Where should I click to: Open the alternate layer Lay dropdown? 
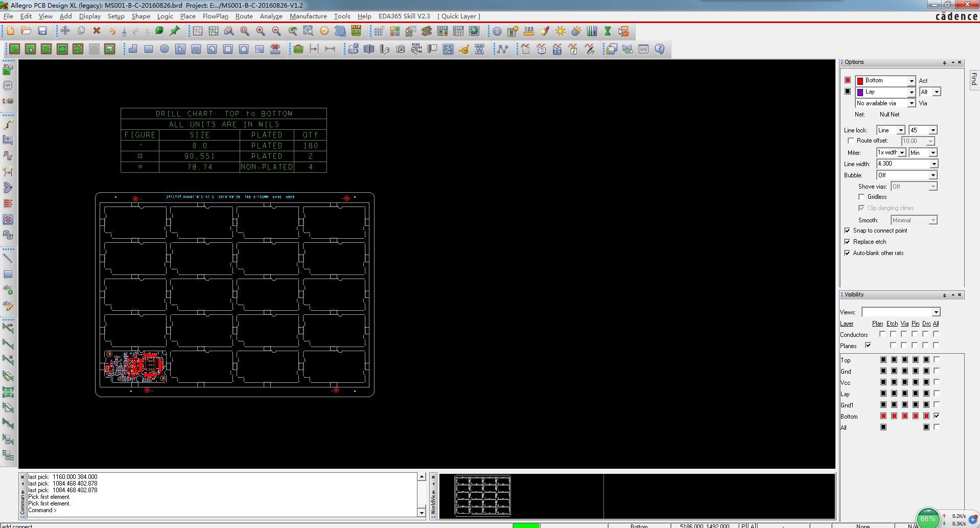click(911, 92)
